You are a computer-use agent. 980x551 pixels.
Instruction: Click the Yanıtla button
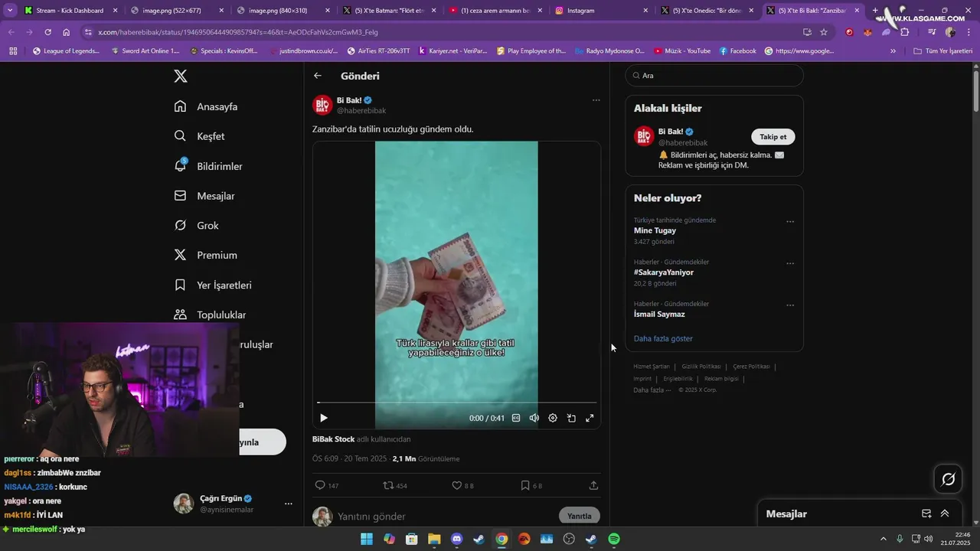pyautogui.click(x=580, y=516)
